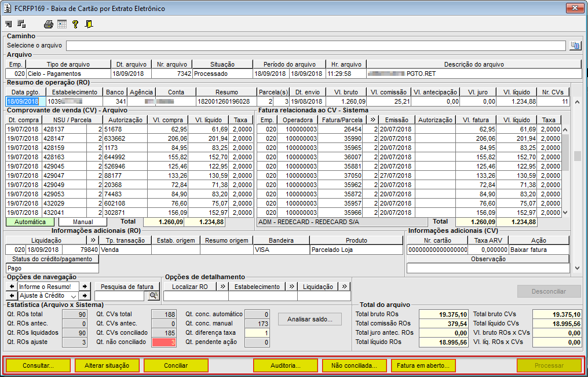Screen dimensions: 588x377
Task: Click the Tipo de arquivo Cielo - Pagamentos cell
Action: pyautogui.click(x=68, y=74)
